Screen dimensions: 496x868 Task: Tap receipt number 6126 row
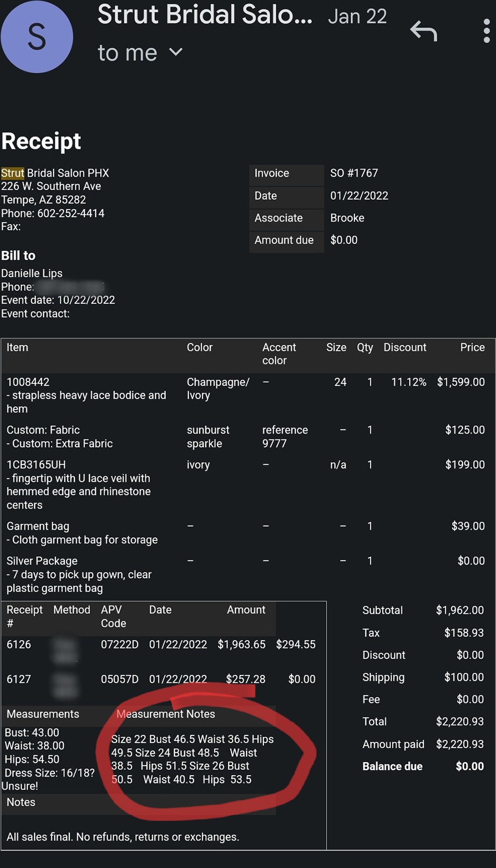coord(163,644)
